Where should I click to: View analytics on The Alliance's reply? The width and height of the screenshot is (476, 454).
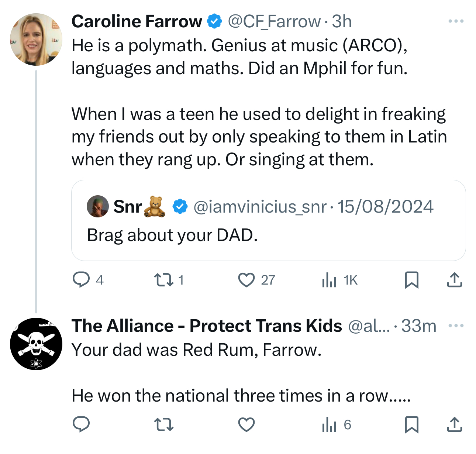click(329, 424)
